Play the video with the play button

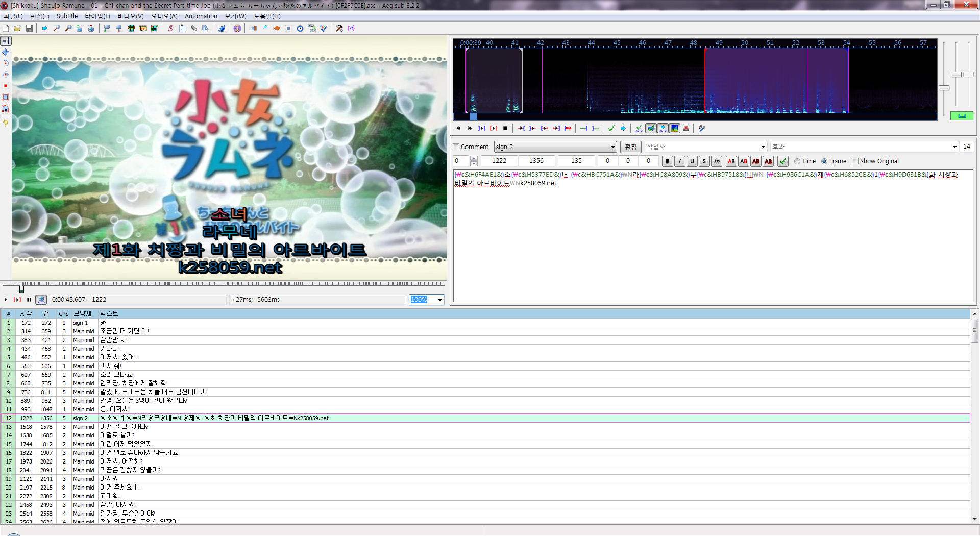click(6, 300)
